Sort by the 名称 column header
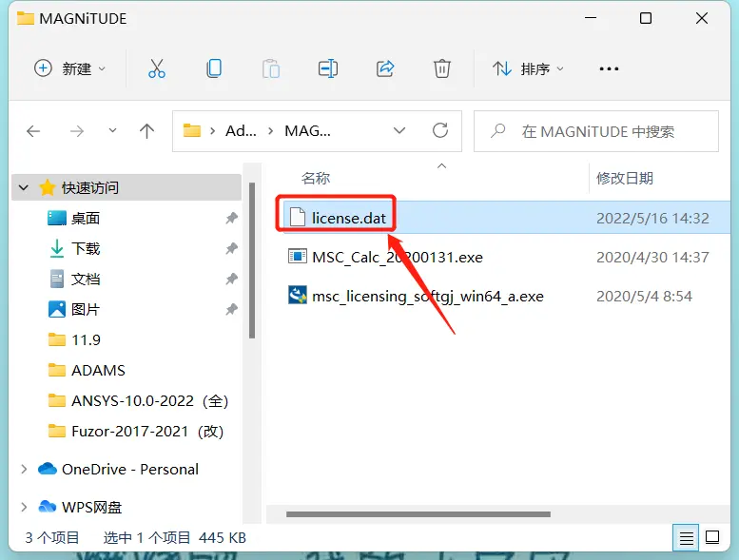The image size is (739, 560). click(x=316, y=178)
